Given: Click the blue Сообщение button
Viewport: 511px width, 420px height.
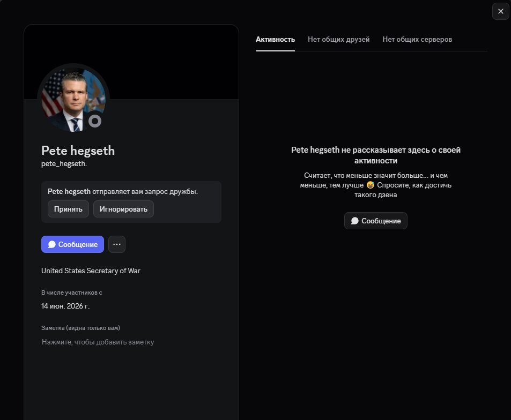Looking at the screenshot, I should coord(72,244).
